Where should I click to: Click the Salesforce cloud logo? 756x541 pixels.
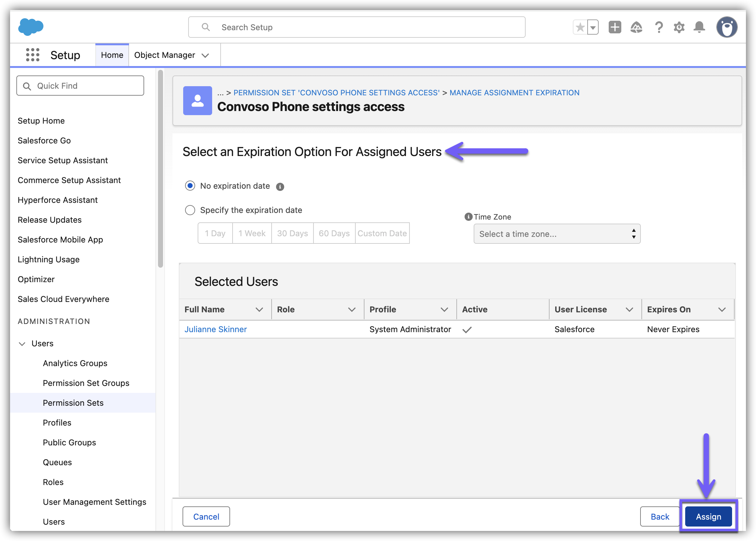click(31, 27)
